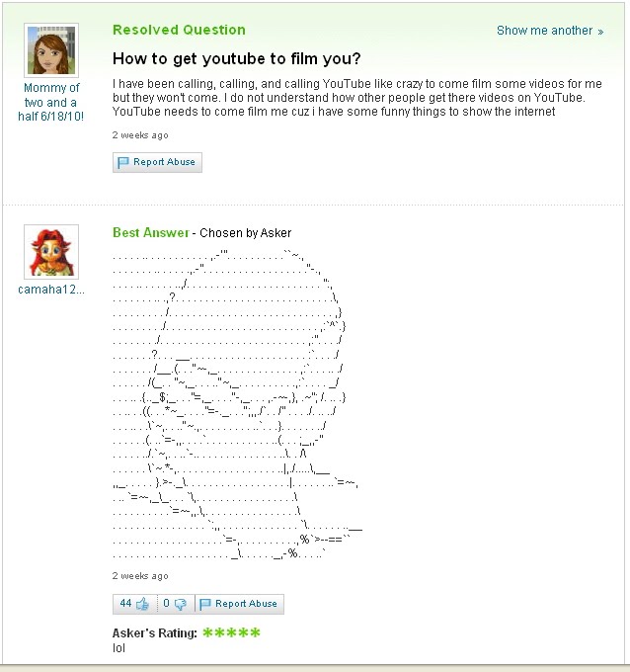Image resolution: width=630 pixels, height=672 pixels.
Task: Visit the camaha12... user profile link
Action: [51, 290]
